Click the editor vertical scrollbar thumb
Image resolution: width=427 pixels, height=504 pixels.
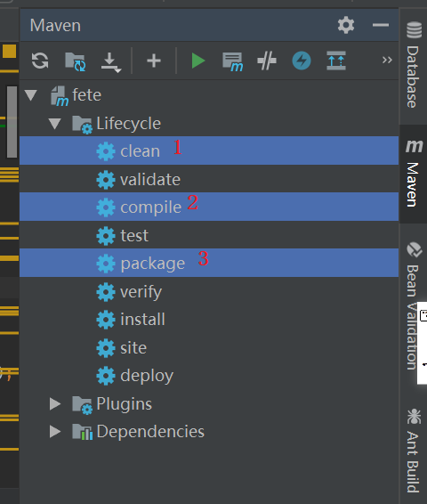(x=12, y=122)
